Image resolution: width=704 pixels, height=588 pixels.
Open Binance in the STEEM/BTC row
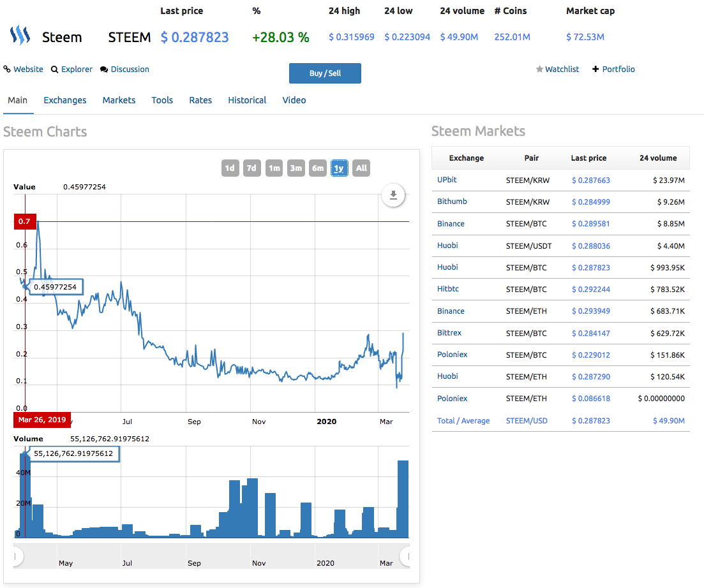click(451, 223)
